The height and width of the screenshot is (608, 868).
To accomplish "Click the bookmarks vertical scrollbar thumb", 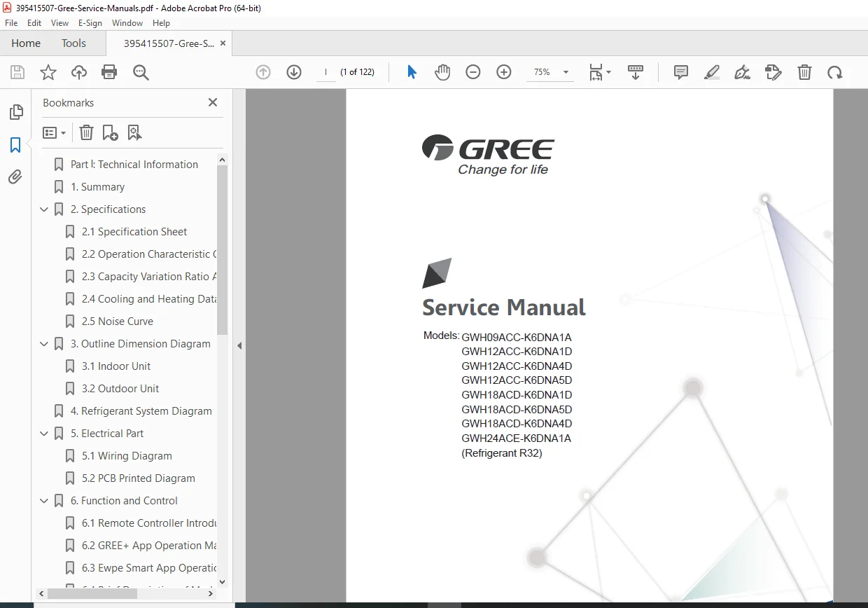I will coord(223,250).
